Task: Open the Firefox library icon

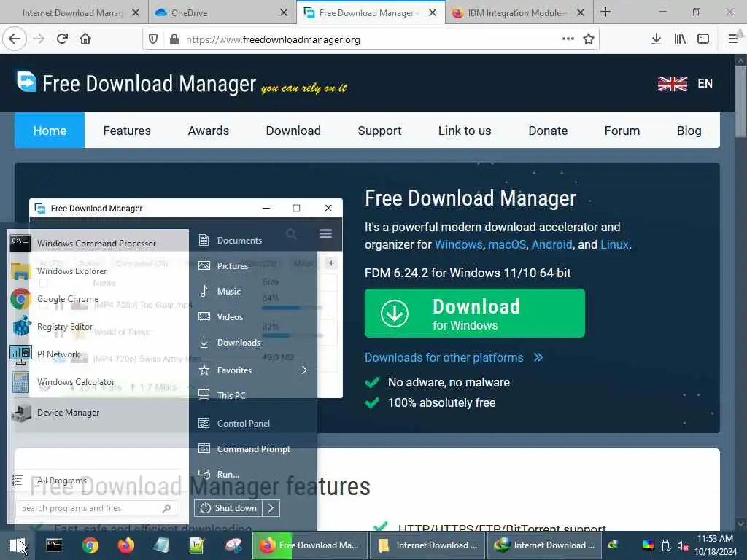Action: tap(680, 39)
